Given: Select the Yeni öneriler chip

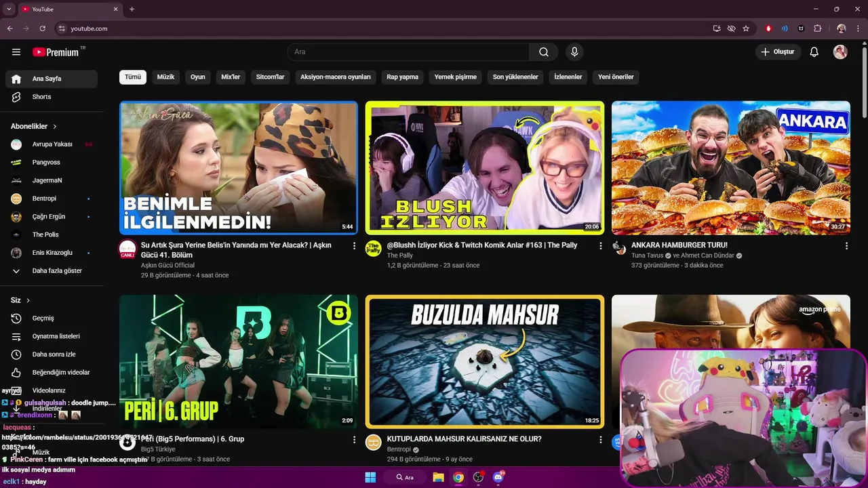Looking at the screenshot, I should point(616,77).
